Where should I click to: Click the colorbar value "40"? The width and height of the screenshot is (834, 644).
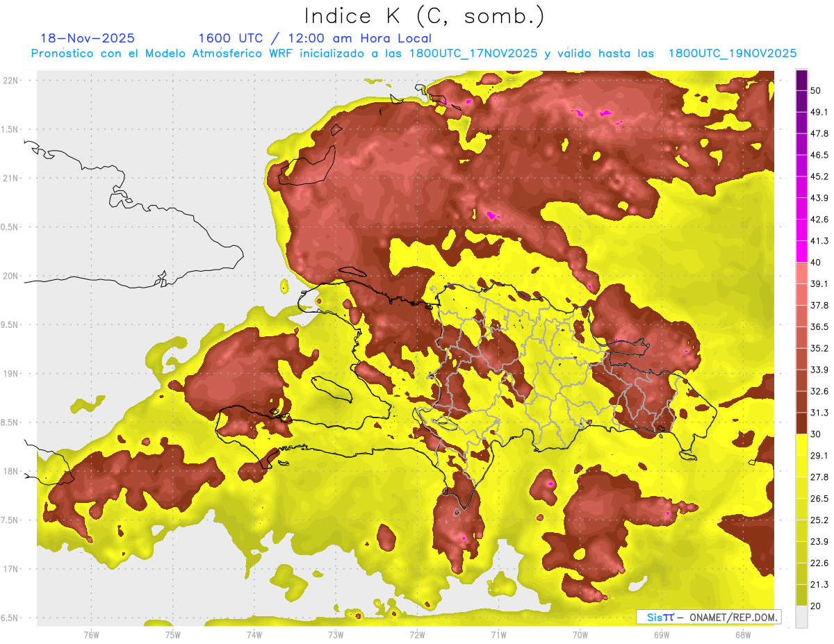(816, 263)
